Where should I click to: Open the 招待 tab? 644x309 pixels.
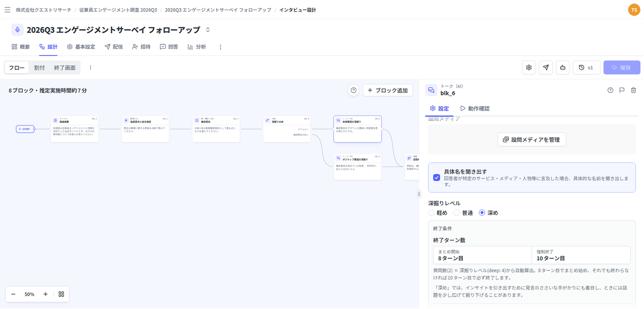(141, 47)
